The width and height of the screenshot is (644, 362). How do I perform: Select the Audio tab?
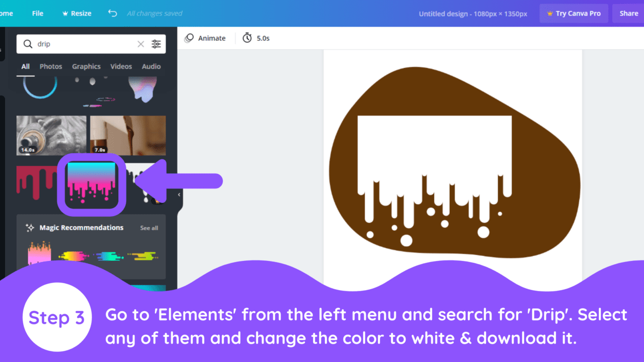(151, 66)
